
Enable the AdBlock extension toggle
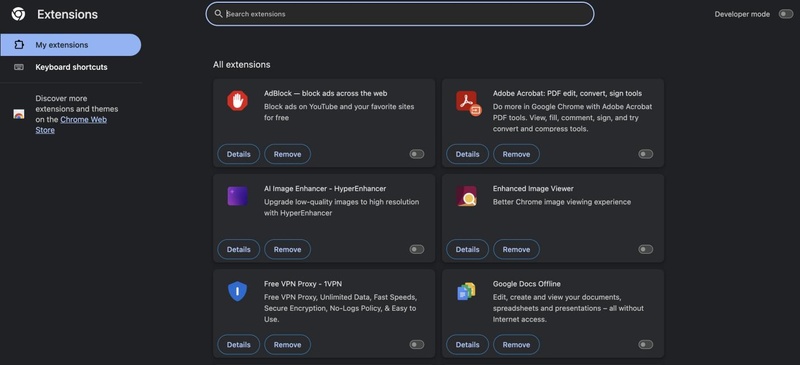pyautogui.click(x=417, y=154)
